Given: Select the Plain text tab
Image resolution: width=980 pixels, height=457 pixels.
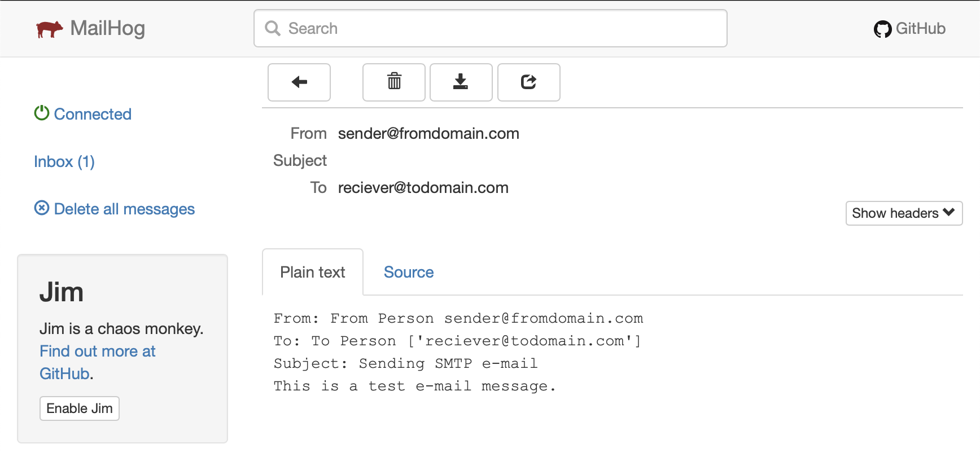Looking at the screenshot, I should (313, 272).
